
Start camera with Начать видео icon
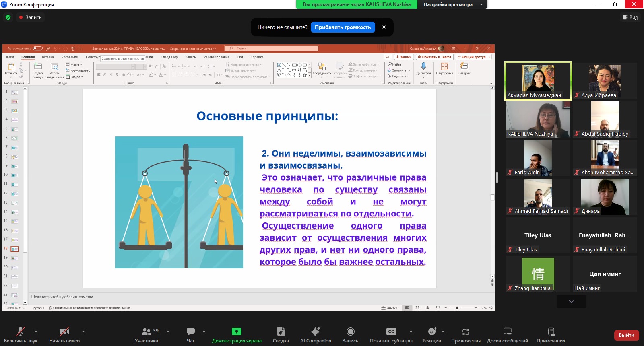point(64,332)
